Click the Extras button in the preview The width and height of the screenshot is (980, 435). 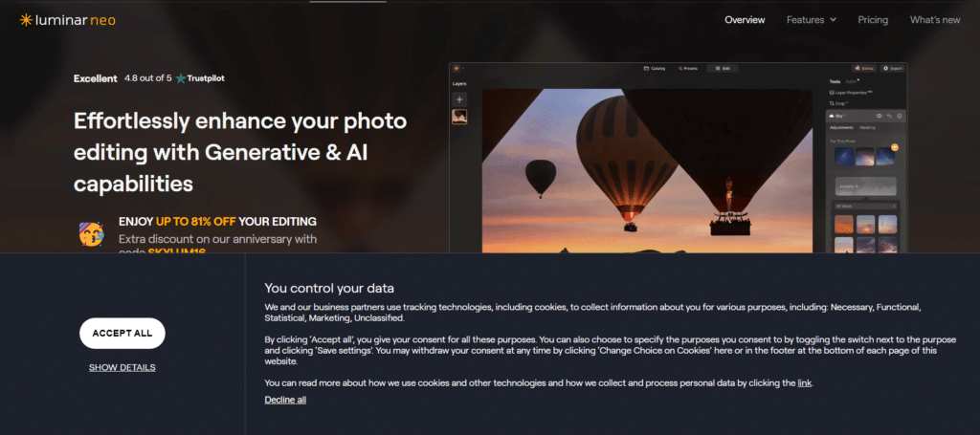pyautogui.click(x=864, y=68)
